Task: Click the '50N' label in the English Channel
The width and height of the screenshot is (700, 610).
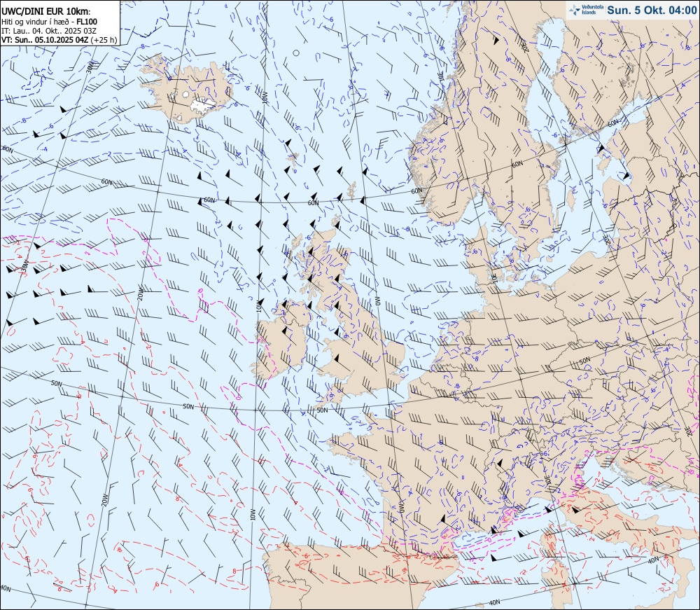Action: click(x=322, y=410)
